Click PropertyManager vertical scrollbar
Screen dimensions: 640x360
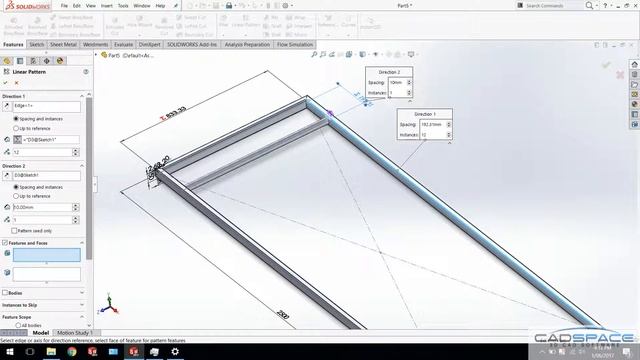(89, 178)
